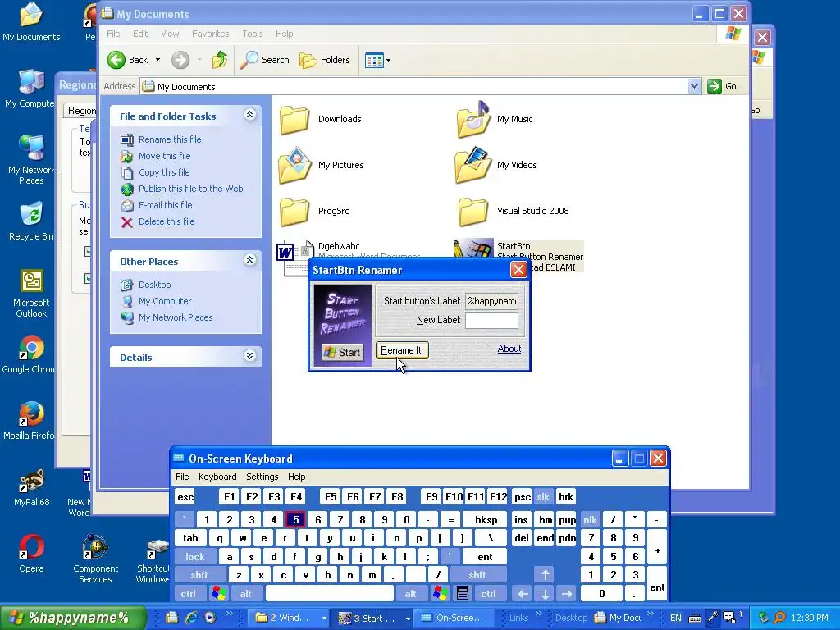Screen dimensions: 840x630
Task: Click the space bar on On-Screen Keyboard
Action: (x=330, y=594)
